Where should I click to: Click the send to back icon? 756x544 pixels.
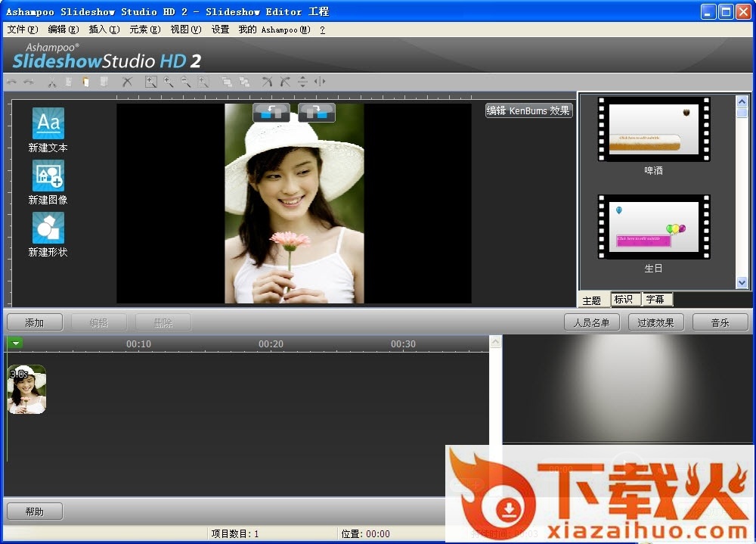pyautogui.click(x=244, y=82)
